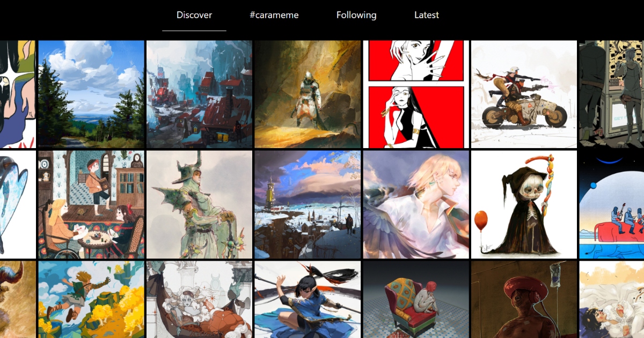Open the grim reaper with red balloon artwork
Image resolution: width=644 pixels, height=338 pixels.
point(524,205)
